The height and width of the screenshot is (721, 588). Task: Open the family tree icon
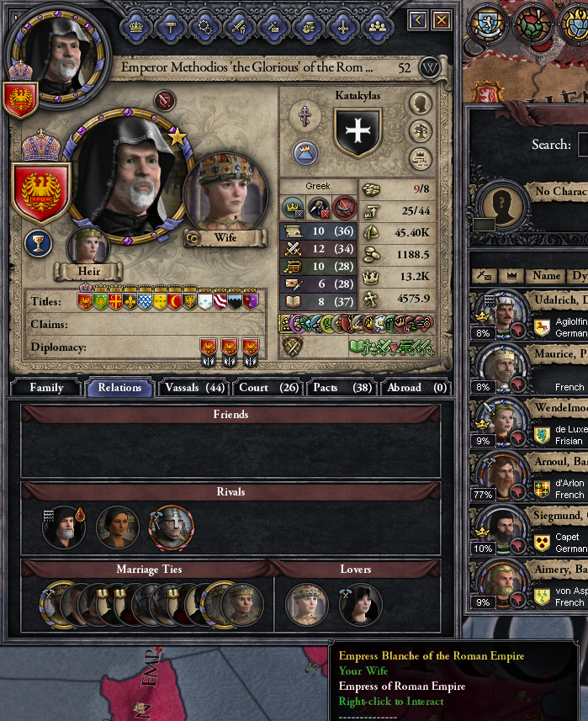421,131
